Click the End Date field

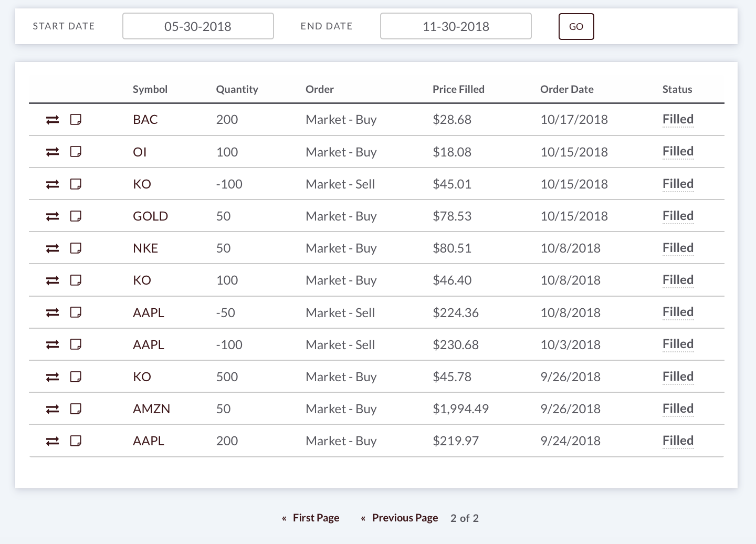[x=456, y=26]
